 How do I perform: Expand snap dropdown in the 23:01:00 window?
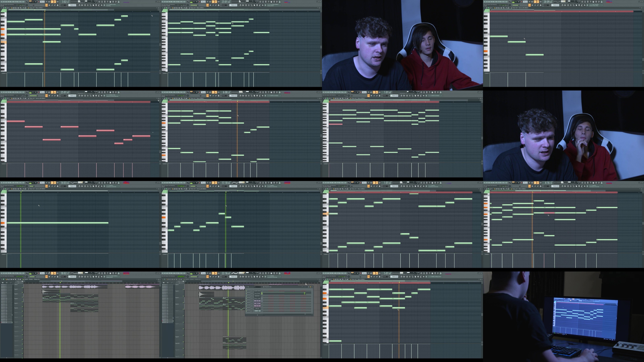click(x=225, y=5)
